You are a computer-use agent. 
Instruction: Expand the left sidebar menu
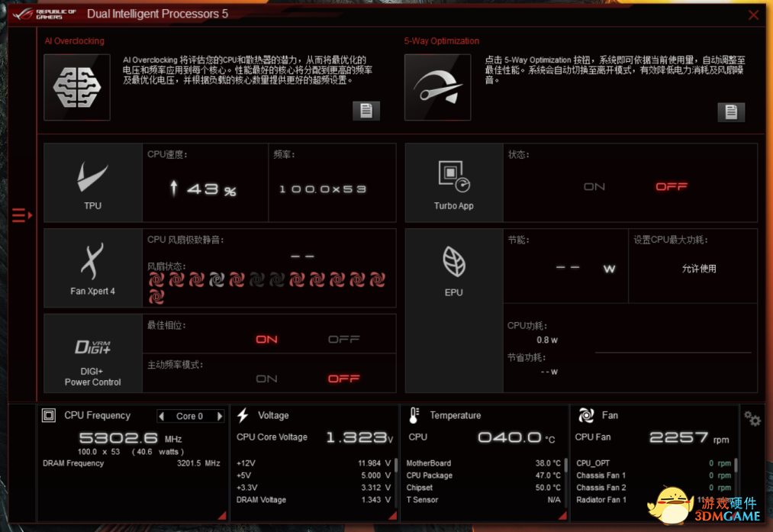21,216
